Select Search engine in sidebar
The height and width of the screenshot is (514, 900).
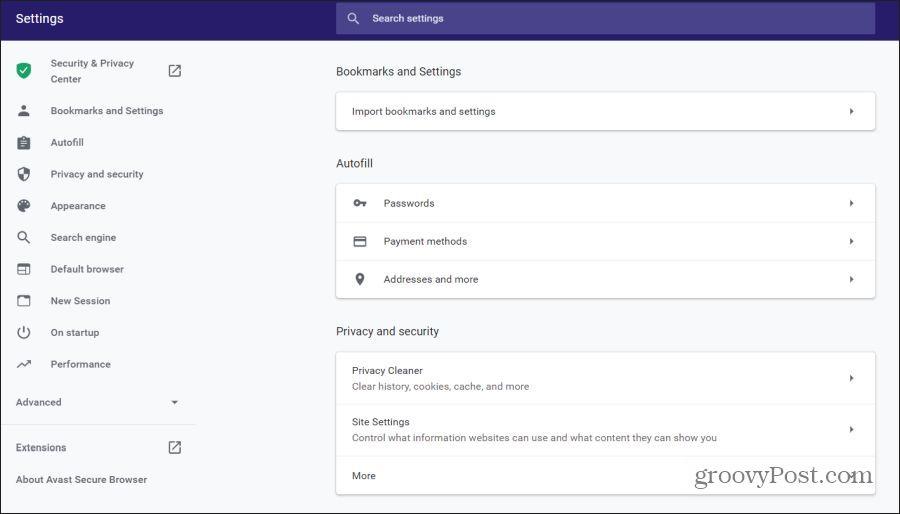83,237
